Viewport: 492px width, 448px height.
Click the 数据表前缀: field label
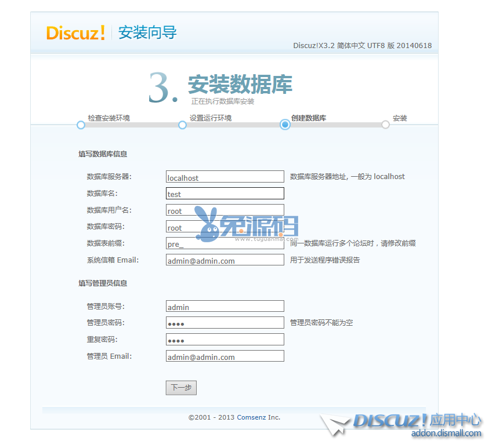(x=106, y=243)
